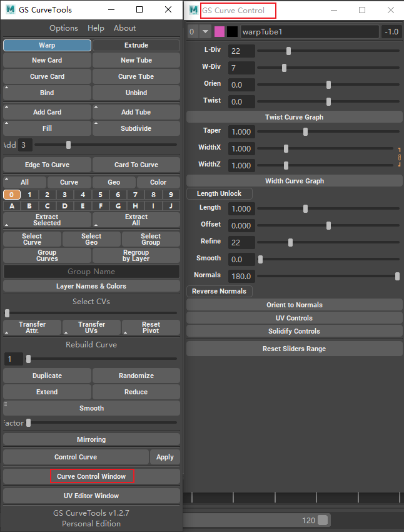
Task: Open the UV Editor Window
Action: [91, 496]
